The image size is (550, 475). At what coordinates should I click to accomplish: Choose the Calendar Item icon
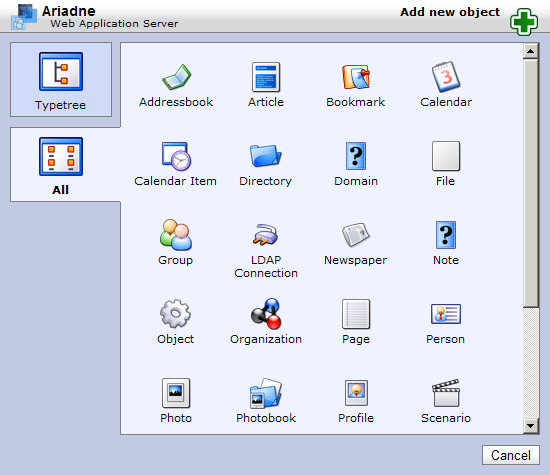pos(176,156)
